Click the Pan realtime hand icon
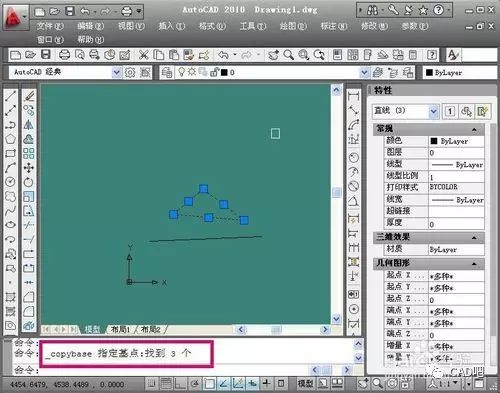 [274, 54]
